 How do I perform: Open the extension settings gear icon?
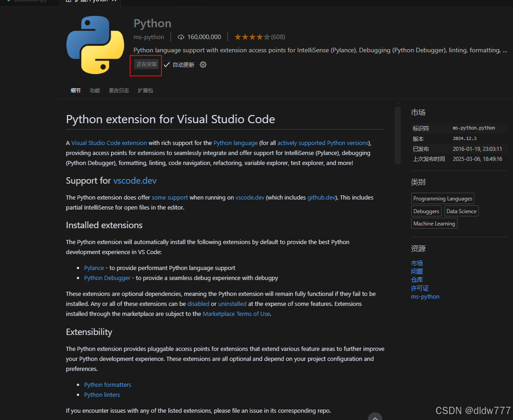pyautogui.click(x=203, y=65)
